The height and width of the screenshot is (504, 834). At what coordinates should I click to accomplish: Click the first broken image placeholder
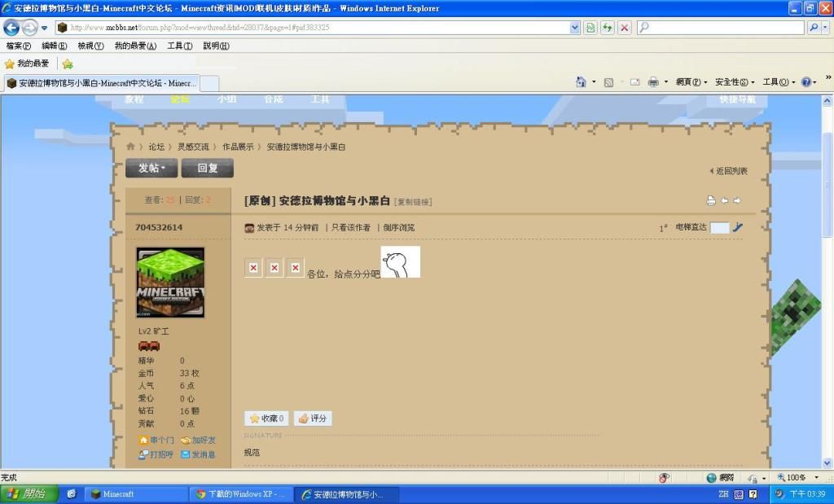254,268
